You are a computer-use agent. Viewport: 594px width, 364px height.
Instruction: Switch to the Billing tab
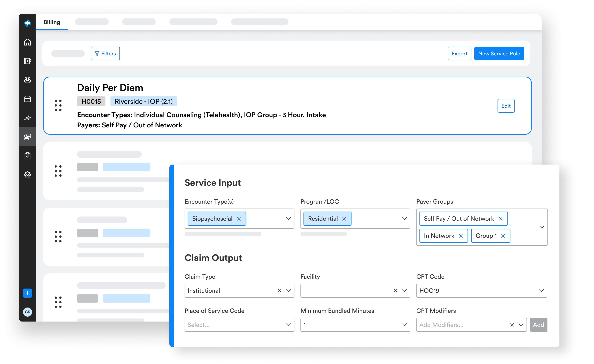pos(52,22)
